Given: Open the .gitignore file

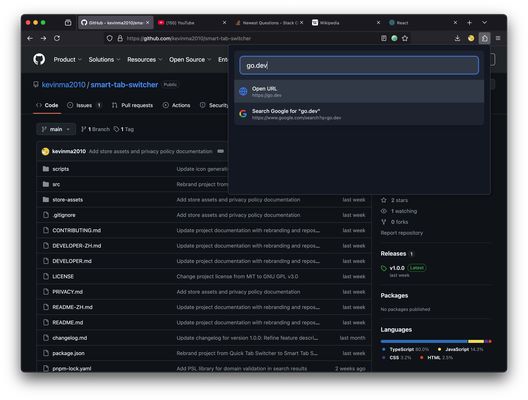Looking at the screenshot, I should (64, 215).
